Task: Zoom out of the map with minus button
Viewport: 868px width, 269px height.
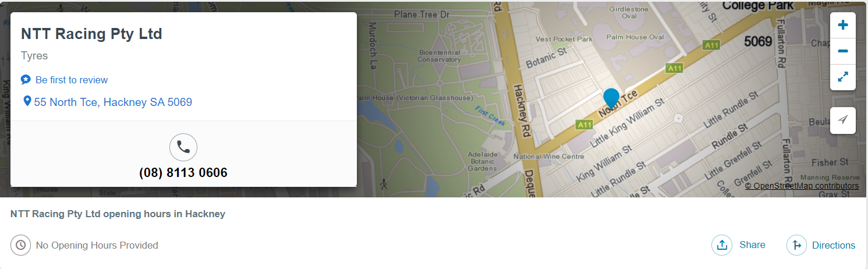Action: pos(842,51)
